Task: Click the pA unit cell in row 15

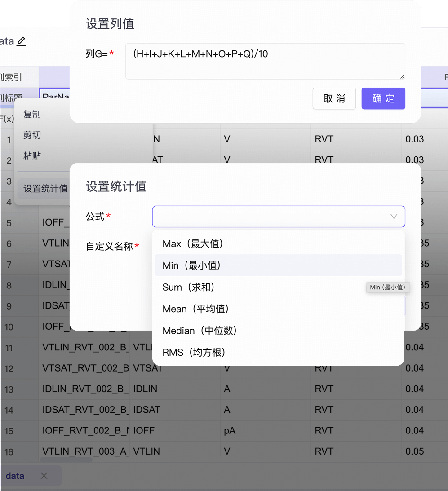Action: point(266,430)
